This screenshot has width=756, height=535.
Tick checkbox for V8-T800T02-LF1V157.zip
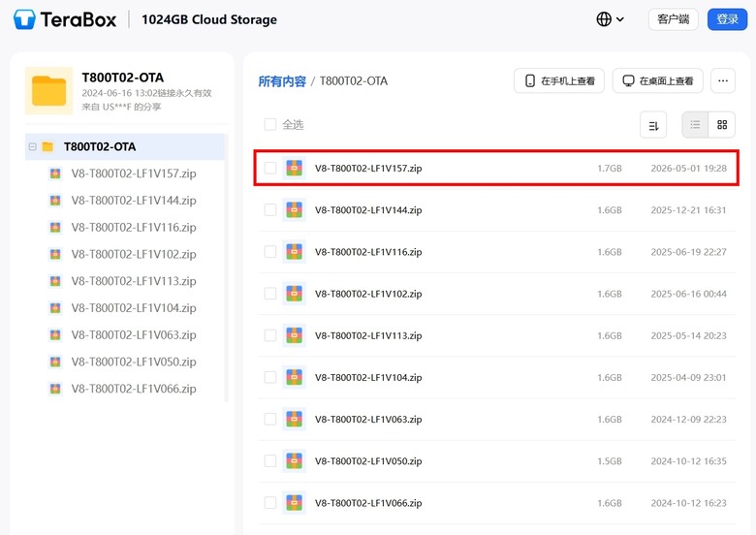pyautogui.click(x=270, y=168)
